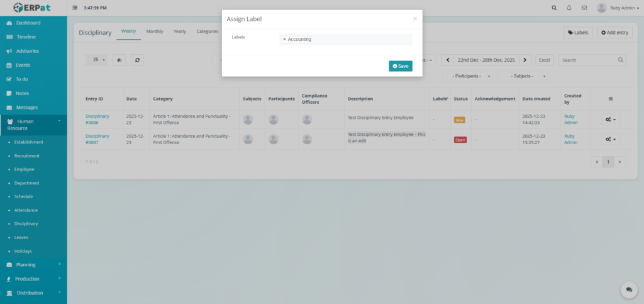Expand the page size 25 dropdown

pyautogui.click(x=98, y=60)
